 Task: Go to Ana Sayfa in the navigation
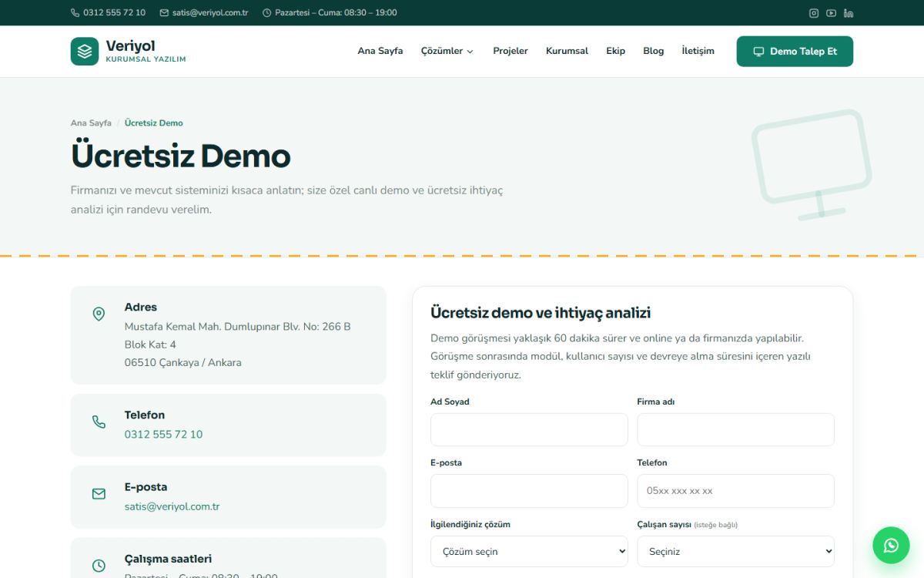pyautogui.click(x=380, y=51)
